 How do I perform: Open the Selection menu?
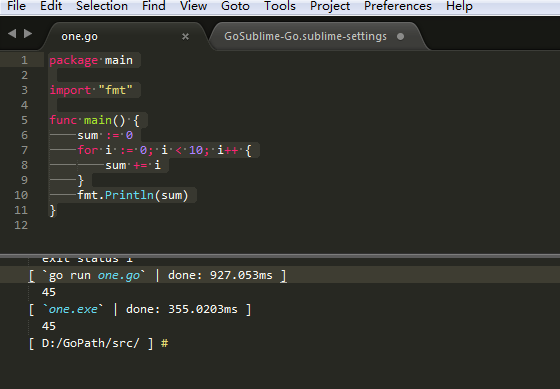click(x=102, y=6)
